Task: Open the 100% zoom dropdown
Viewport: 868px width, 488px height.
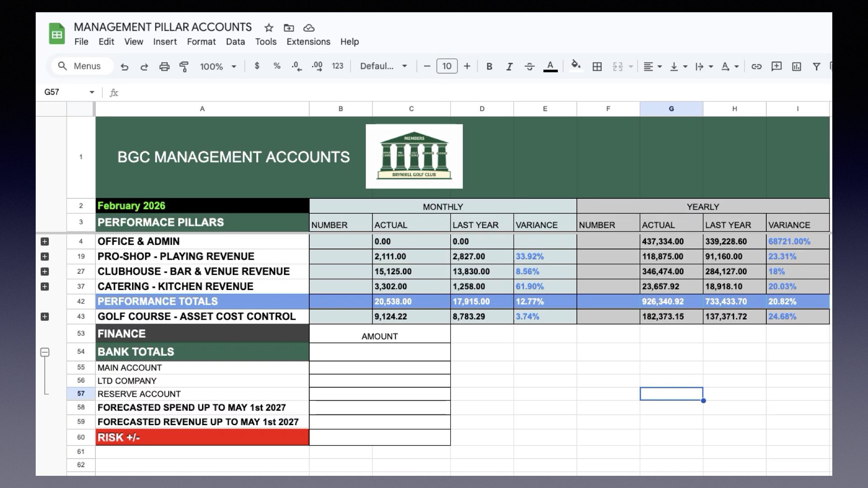Action: point(218,67)
